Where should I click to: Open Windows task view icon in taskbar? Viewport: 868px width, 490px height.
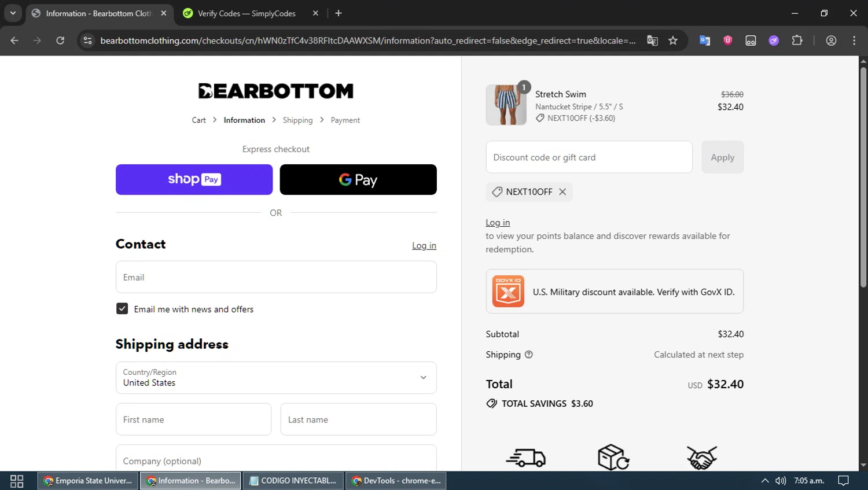coord(17,481)
